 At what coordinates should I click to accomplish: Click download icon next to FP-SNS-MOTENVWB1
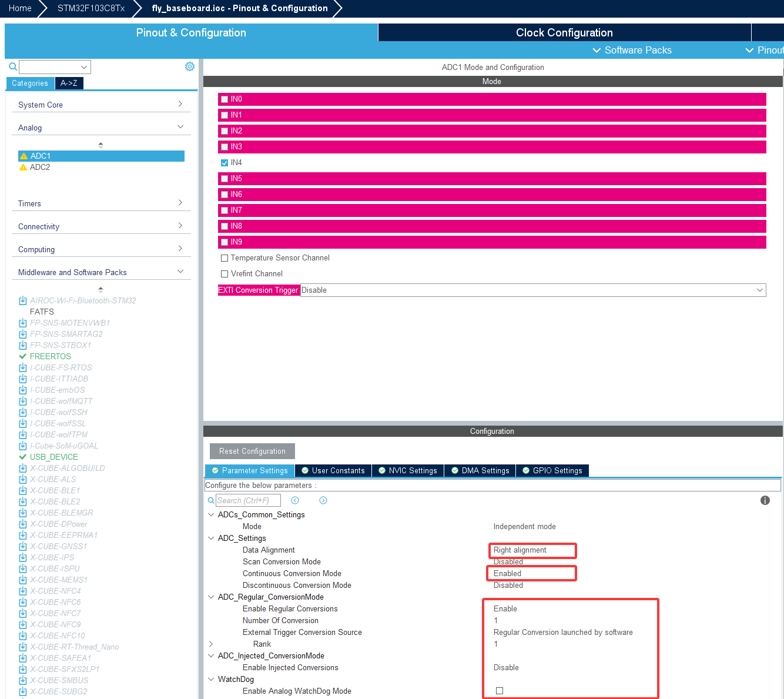click(23, 323)
